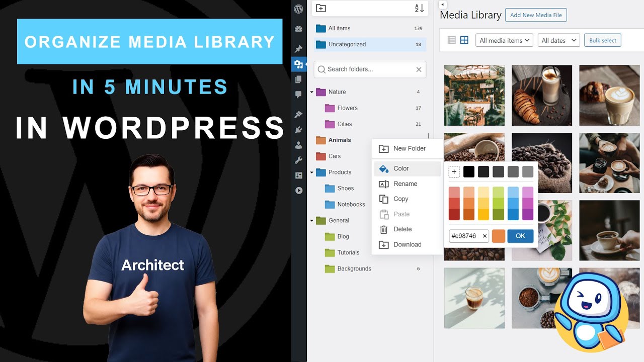Open Plugins plug icon
Screen dimensions: 644x362
[x=298, y=130]
